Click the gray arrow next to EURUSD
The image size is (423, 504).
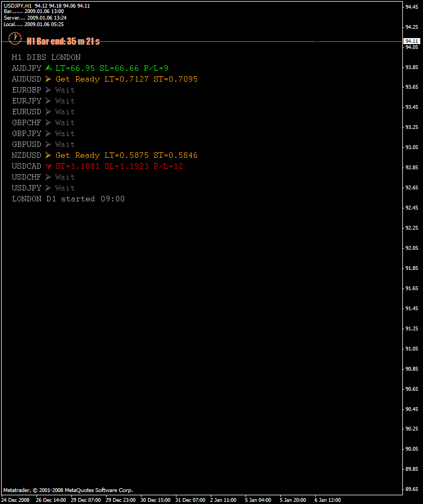tap(48, 112)
